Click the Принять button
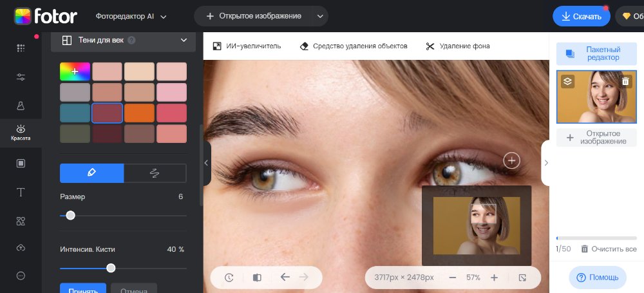Screen dimensions: 644x293 (x=83, y=288)
